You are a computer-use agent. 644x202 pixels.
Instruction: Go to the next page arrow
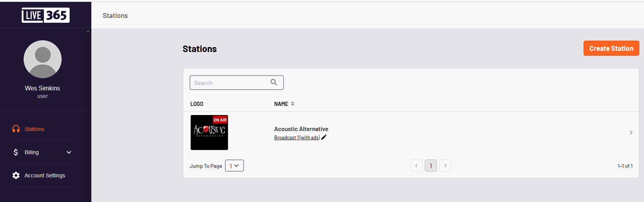coord(445,166)
